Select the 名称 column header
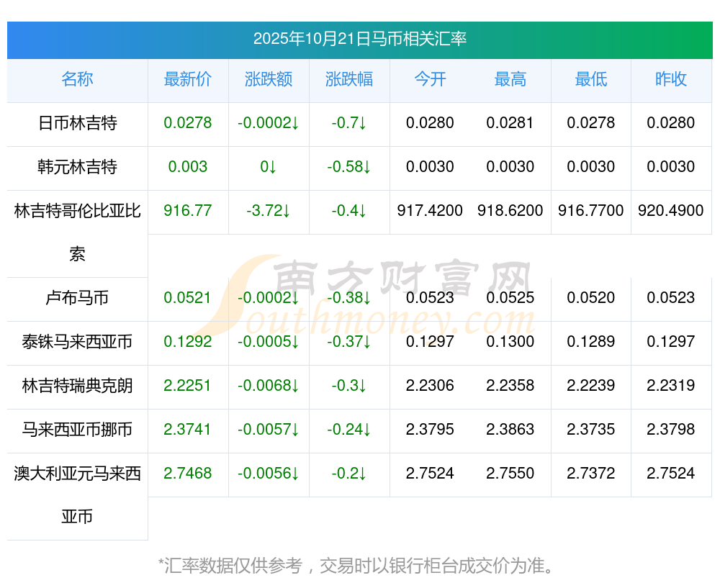 [77, 79]
